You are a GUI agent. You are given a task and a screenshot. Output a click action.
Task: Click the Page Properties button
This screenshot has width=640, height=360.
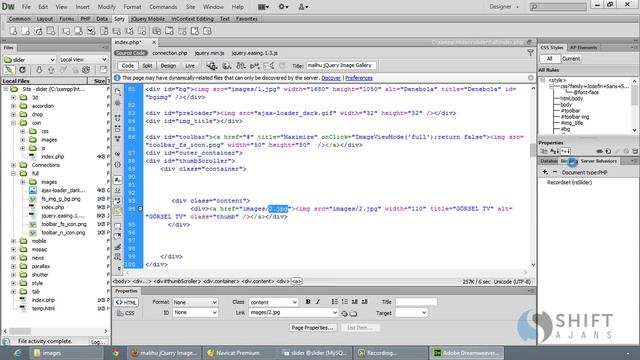pyautogui.click(x=313, y=328)
